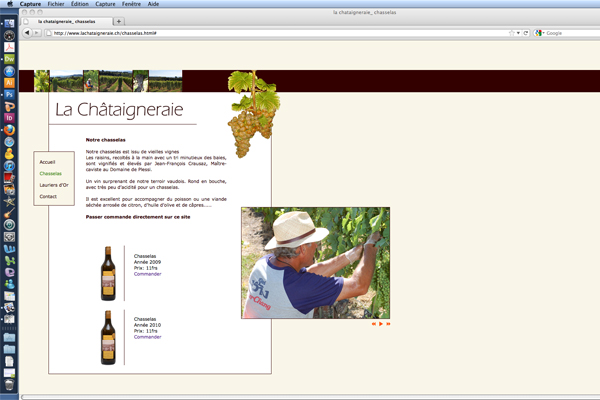
Task: Open the Fenêtre menu
Action: 131,4
